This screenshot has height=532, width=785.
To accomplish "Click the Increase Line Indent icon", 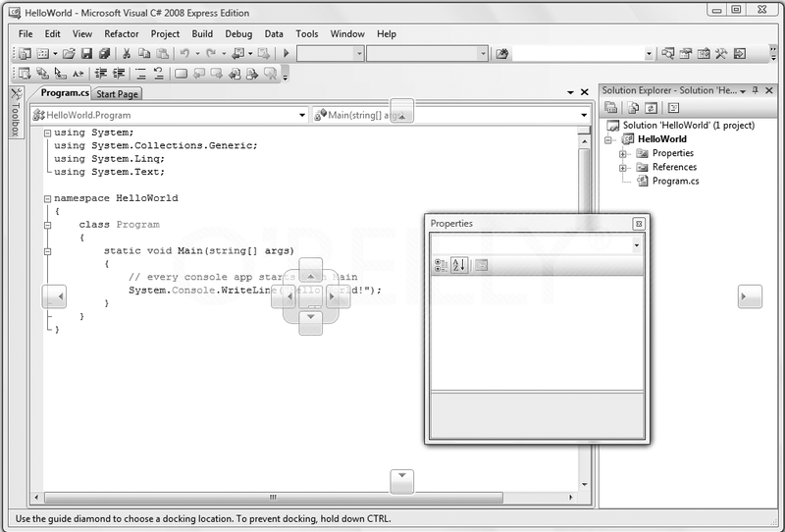I will (x=119, y=74).
